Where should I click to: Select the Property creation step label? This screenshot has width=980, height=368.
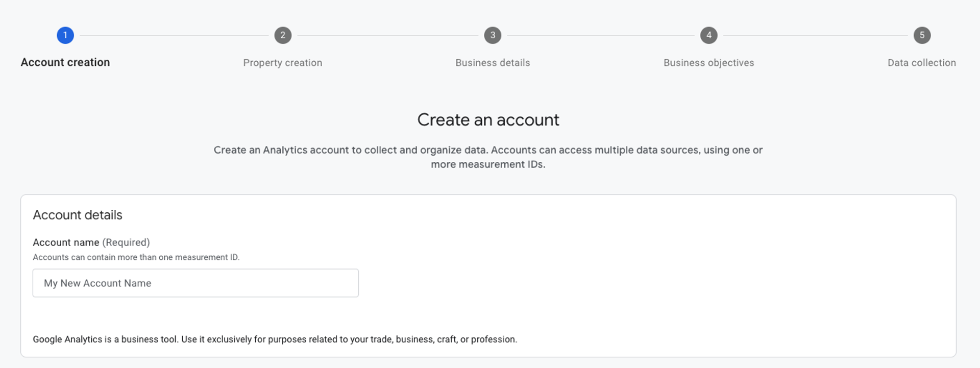pyautogui.click(x=283, y=63)
